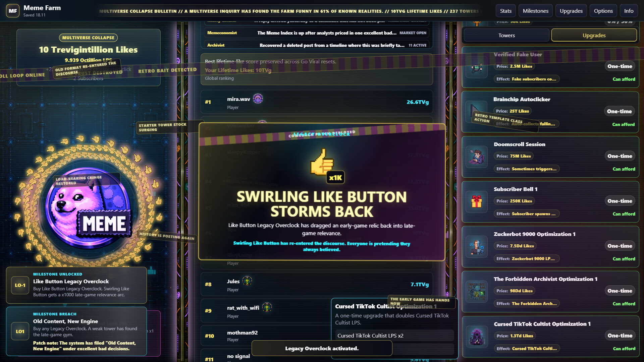The image size is (644, 362).
Task: Click the Cursed TikTok Cultist 1.3Td price
Action: pyautogui.click(x=515, y=336)
